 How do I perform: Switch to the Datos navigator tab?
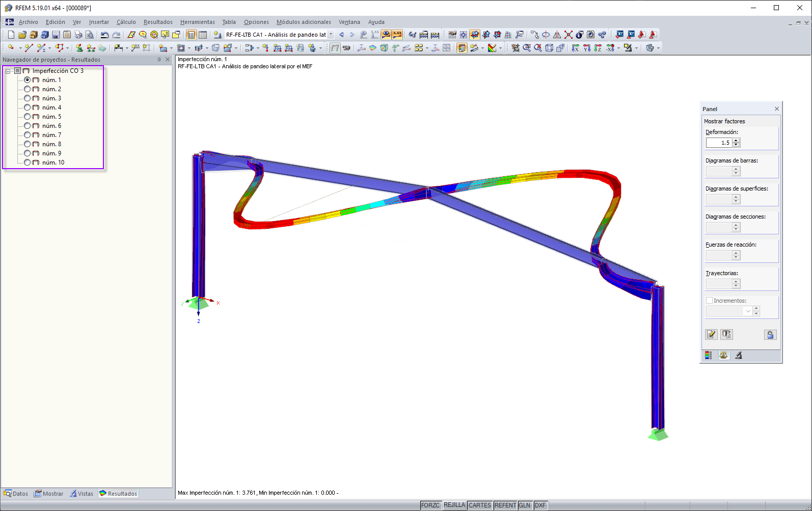pyautogui.click(x=16, y=494)
